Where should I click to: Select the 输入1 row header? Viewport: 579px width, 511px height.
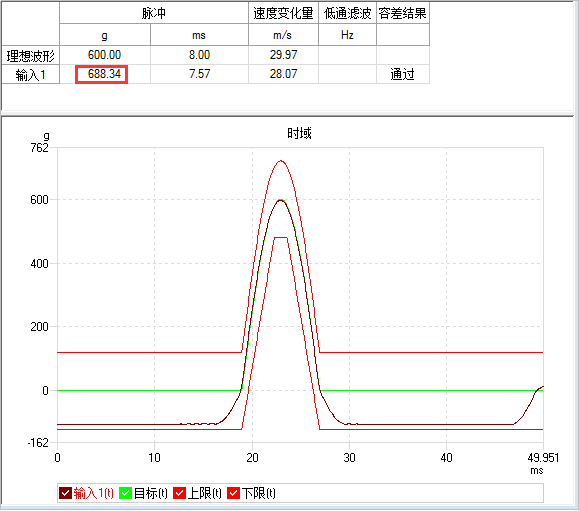(x=31, y=75)
